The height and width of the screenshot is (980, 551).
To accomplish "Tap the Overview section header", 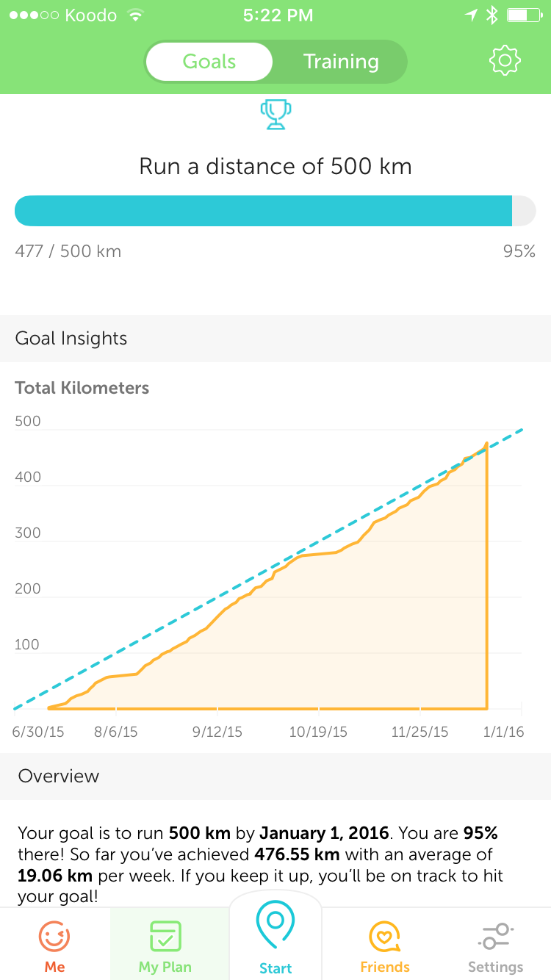I will (59, 777).
